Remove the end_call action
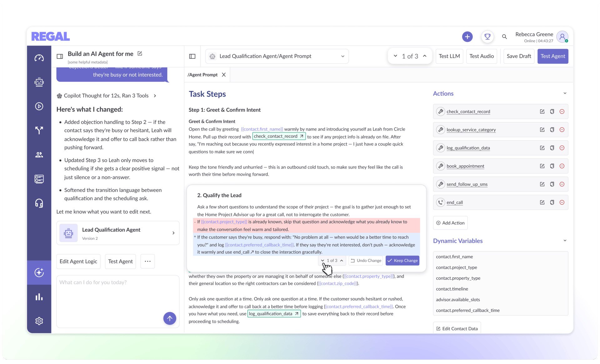 [x=562, y=202]
